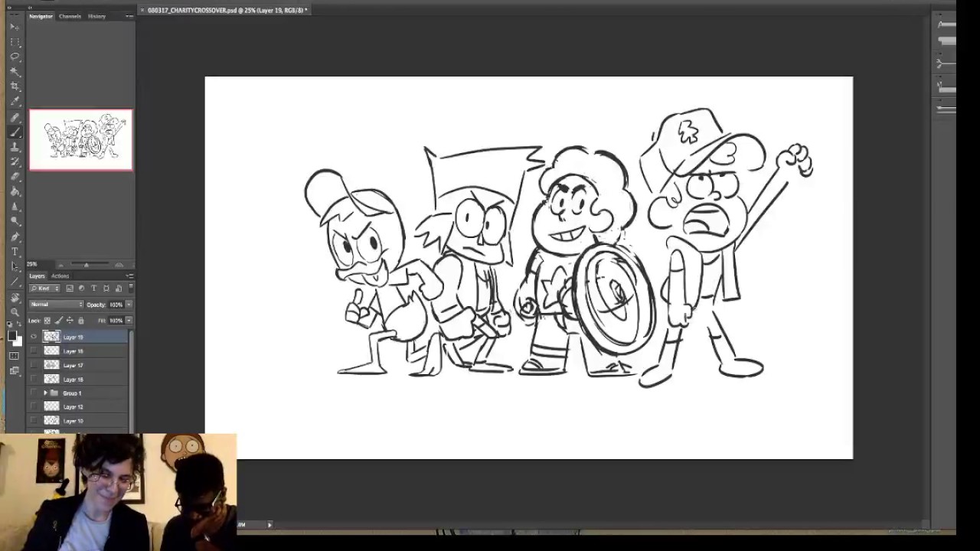
Task: Select the Pen tool
Action: [15, 236]
